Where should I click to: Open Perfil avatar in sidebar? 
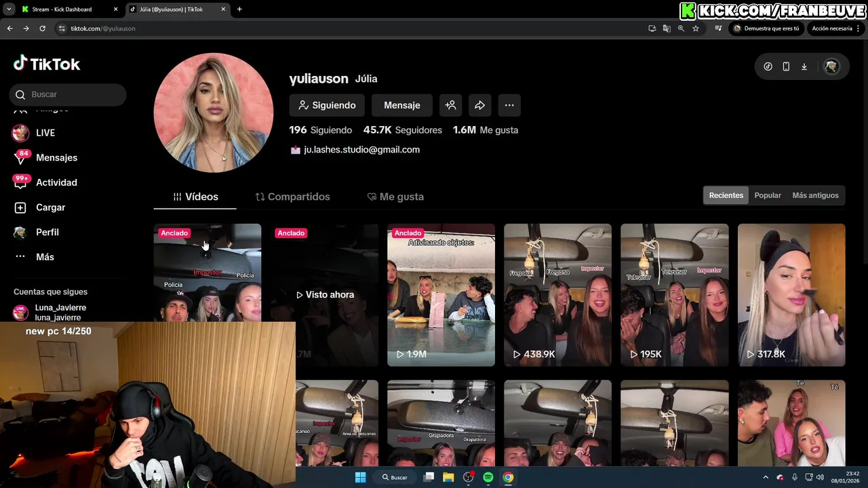click(20, 232)
